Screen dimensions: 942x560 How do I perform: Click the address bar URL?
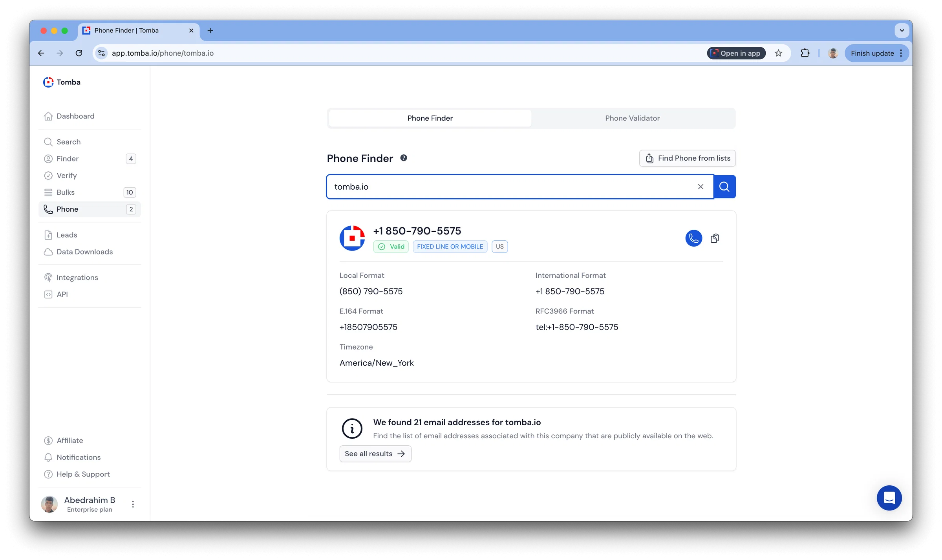(163, 53)
